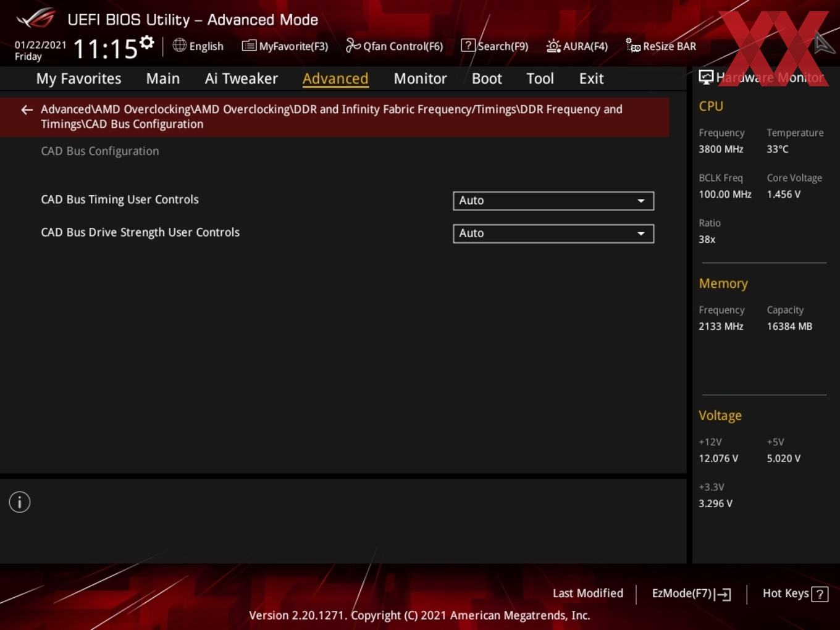
Task: Click Ratio value 38x
Action: pyautogui.click(x=707, y=239)
